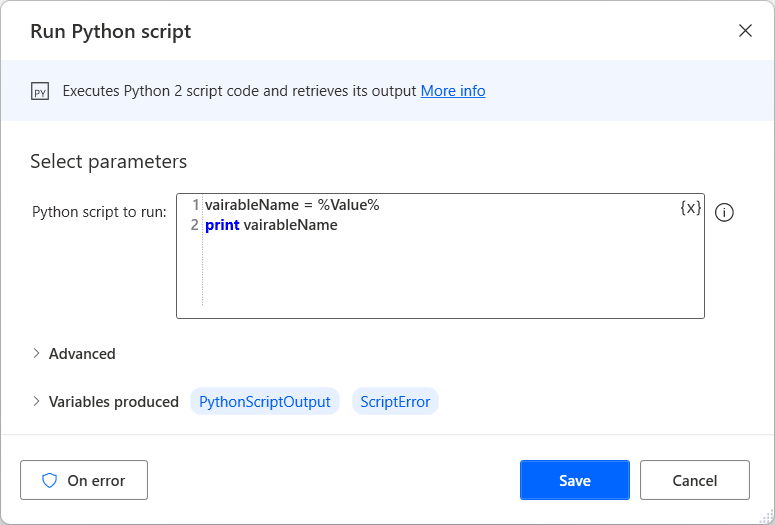Click the info icon beside script field
Image resolution: width=775 pixels, height=525 pixels.
(725, 212)
